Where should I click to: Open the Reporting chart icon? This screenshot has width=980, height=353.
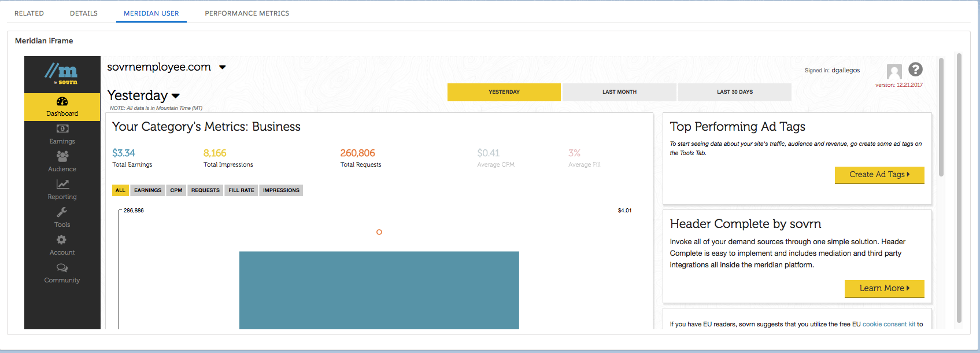tap(62, 184)
